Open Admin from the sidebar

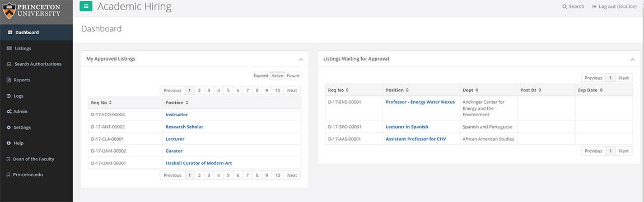tap(36, 112)
